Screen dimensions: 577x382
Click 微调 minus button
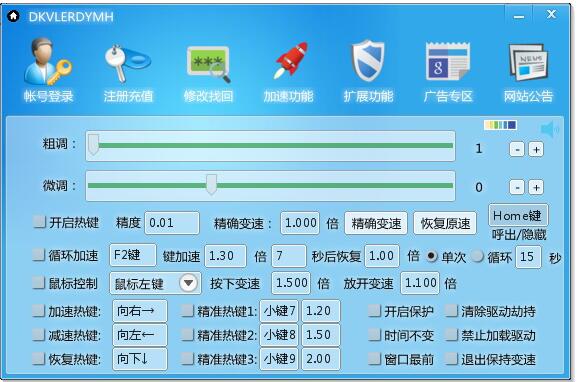point(517,187)
